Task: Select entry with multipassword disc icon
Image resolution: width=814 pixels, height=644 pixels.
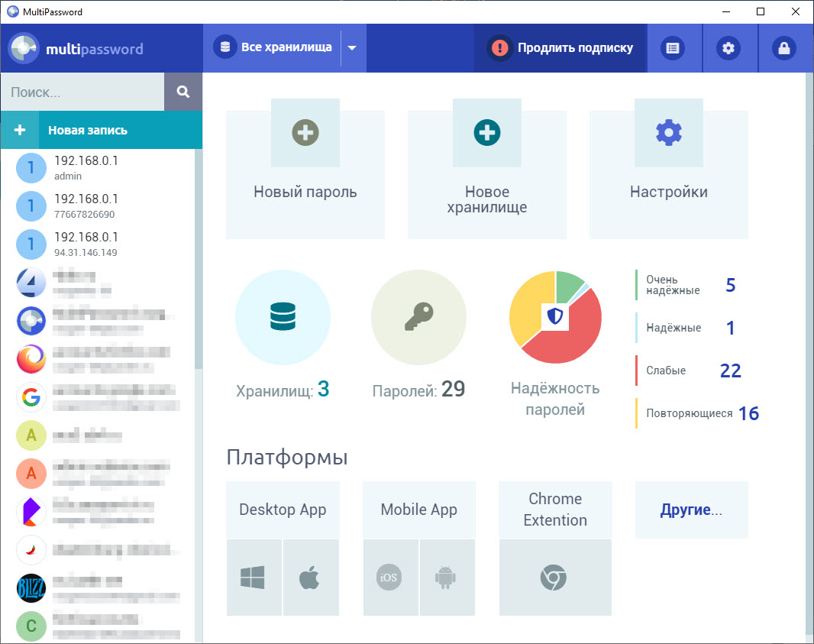Action: pos(98,320)
